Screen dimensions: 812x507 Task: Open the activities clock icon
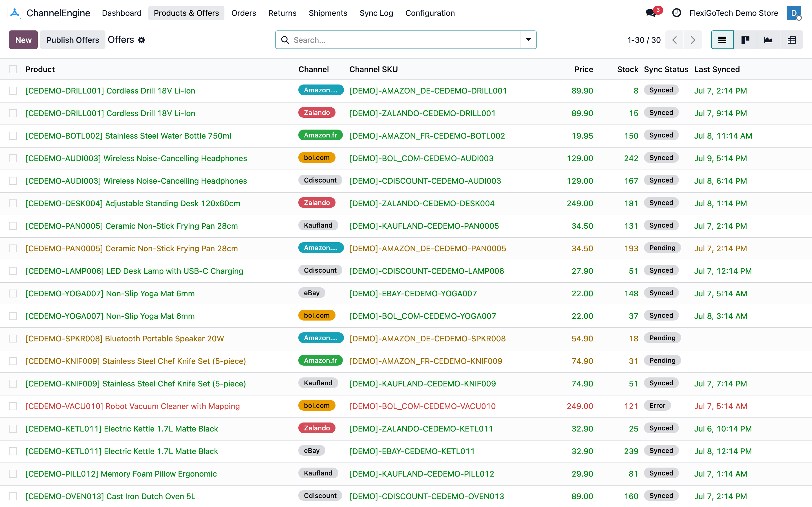point(676,13)
